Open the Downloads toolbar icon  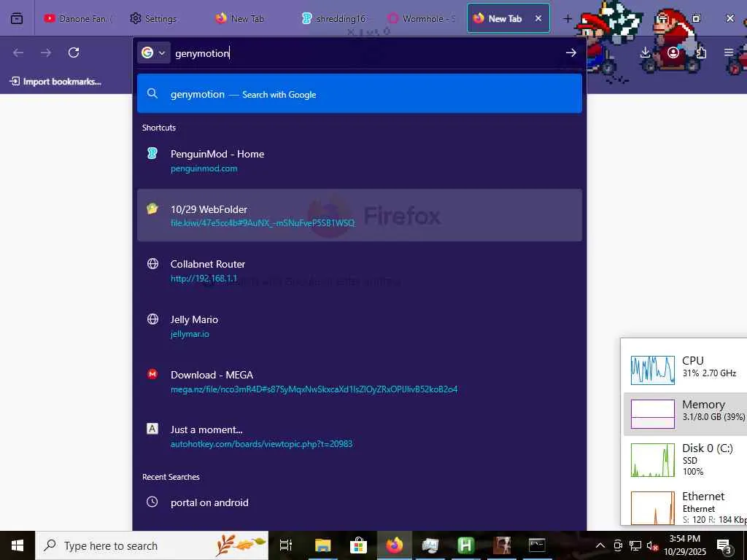pos(645,52)
